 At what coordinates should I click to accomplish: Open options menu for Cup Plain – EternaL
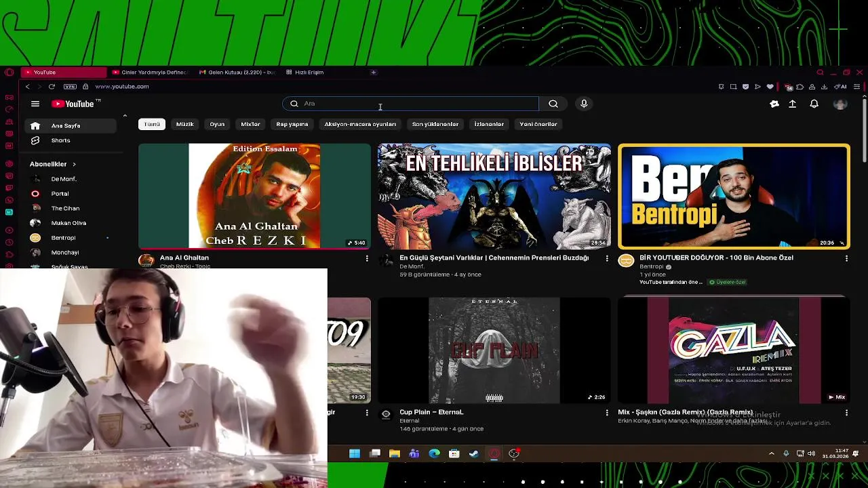(607, 413)
